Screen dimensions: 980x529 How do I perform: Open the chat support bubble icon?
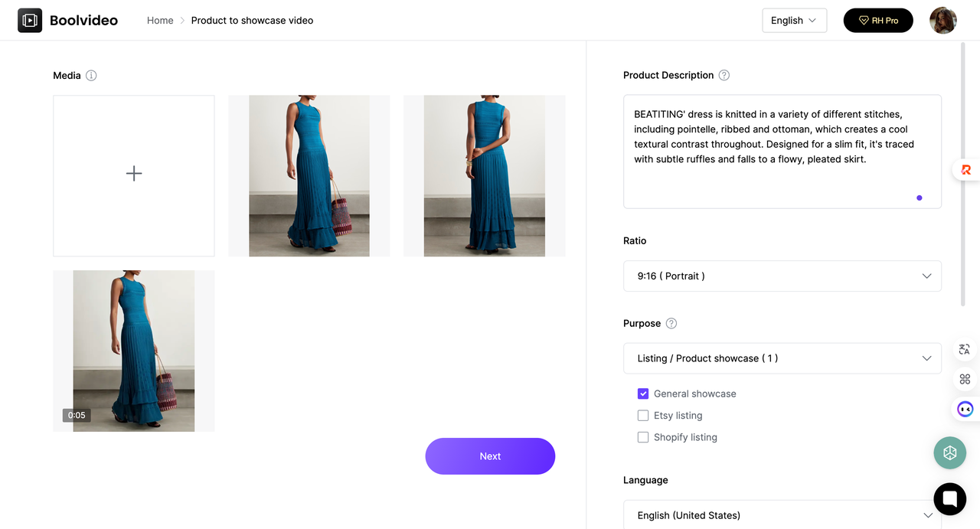coord(949,499)
